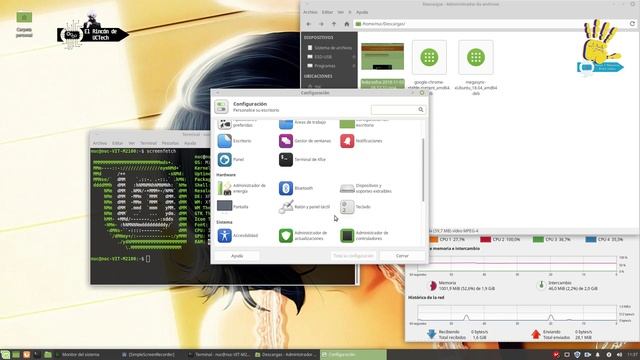This screenshot has height=360, width=640.
Task: Open Administrador de actualizaciones
Action: pos(303,236)
